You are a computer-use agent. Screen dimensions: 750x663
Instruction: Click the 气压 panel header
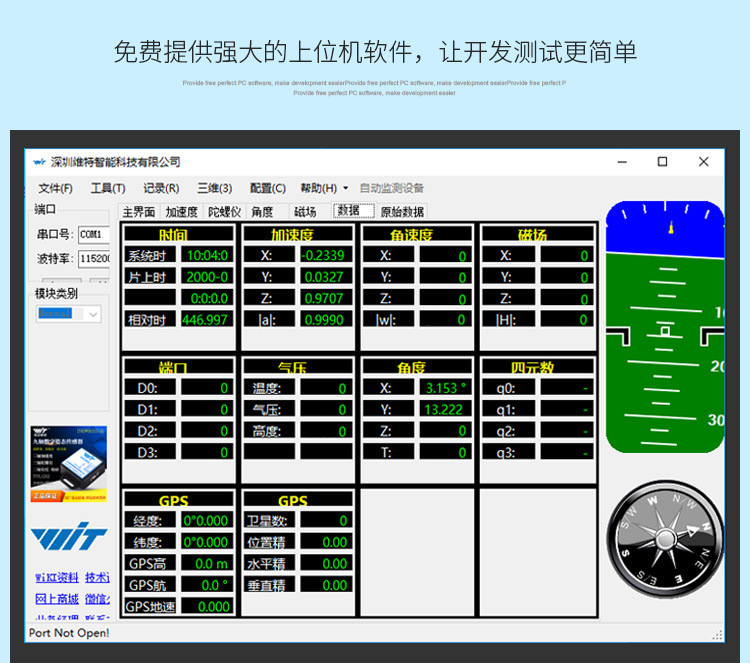[298, 366]
